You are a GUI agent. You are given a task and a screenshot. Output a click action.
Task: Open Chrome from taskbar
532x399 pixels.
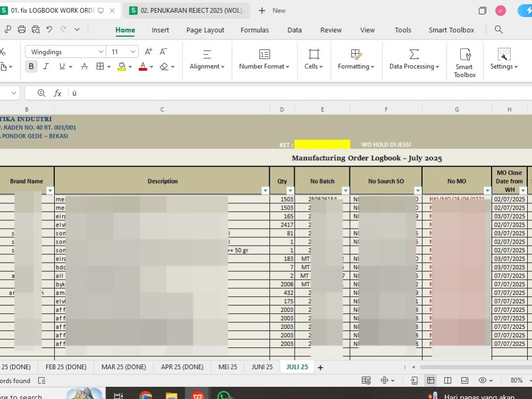(x=146, y=395)
